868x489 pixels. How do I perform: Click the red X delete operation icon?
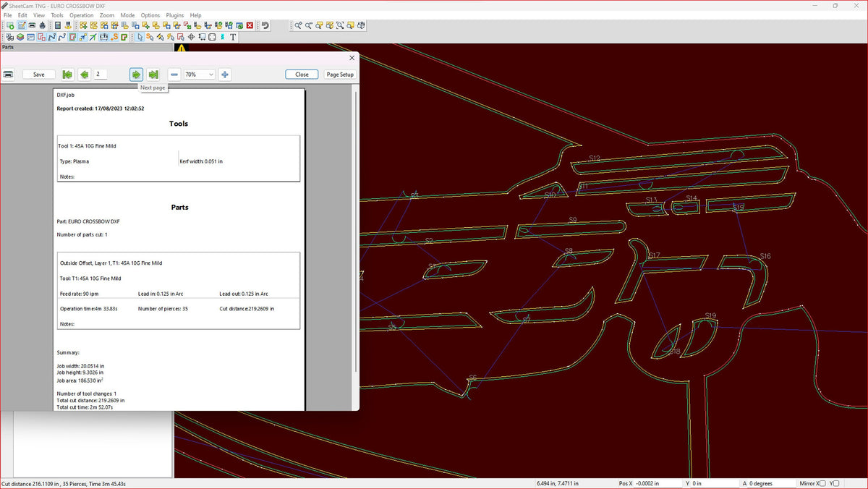coord(250,25)
